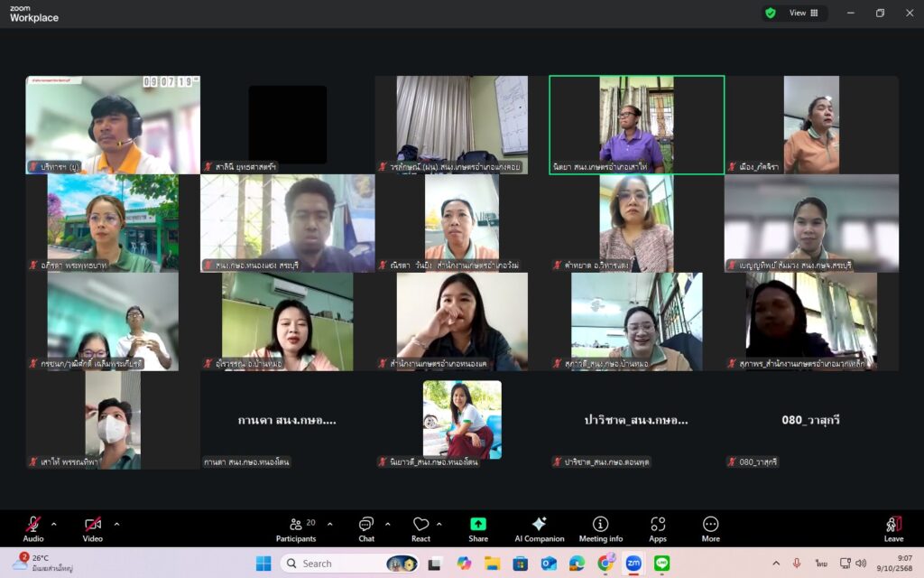This screenshot has width=924, height=578.
Task: Show hidden system tray icons
Action: click(774, 564)
